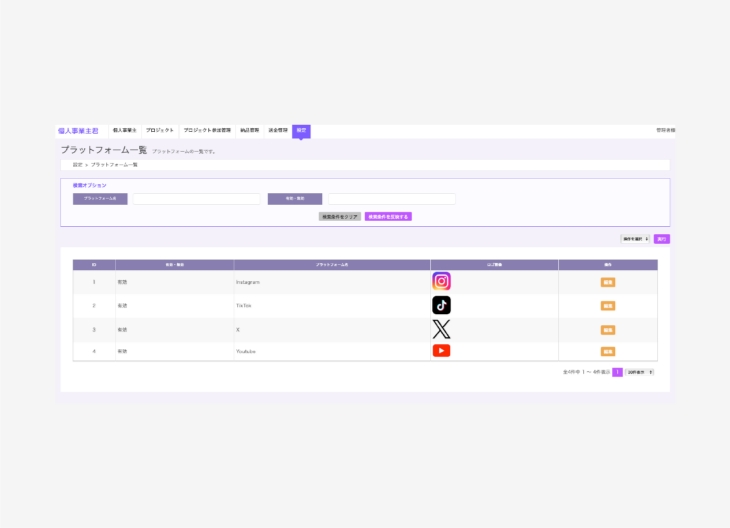Screen dimensions: 730x528
Task: Open the 20件表示 per-page dropdown
Action: (640, 372)
